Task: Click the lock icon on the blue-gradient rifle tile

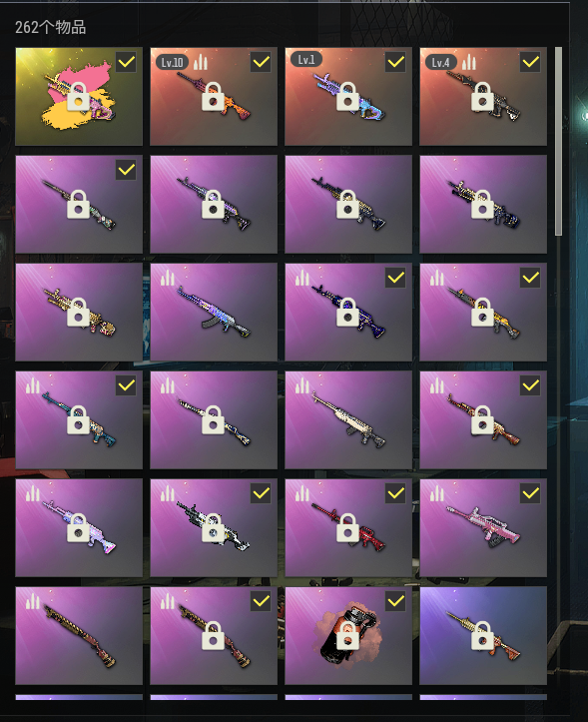Action: click(x=482, y=635)
